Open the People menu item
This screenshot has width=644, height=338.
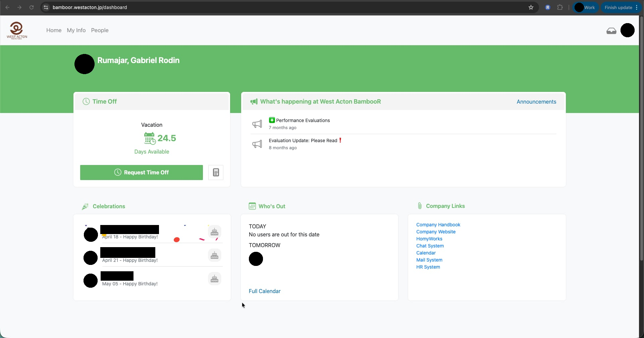click(100, 30)
